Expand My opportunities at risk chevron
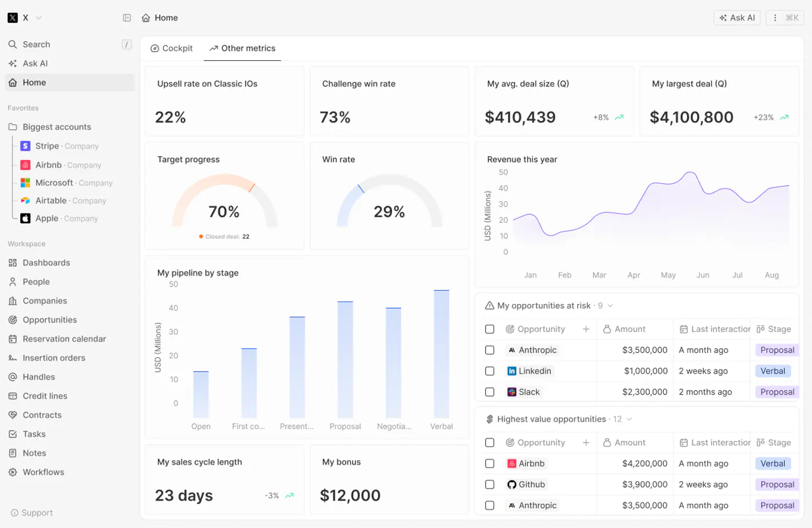Image resolution: width=812 pixels, height=528 pixels. (x=610, y=306)
